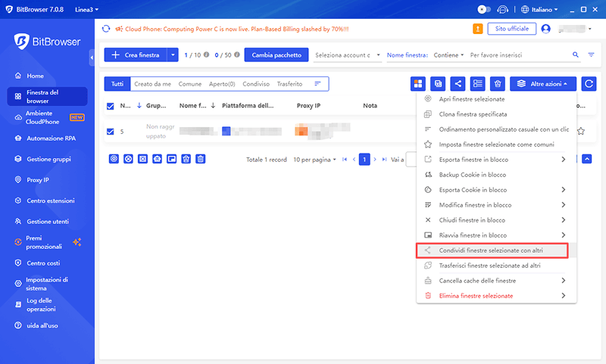Open the advanced filter icon next to search
Image resolution: width=606 pixels, height=364 pixels.
click(591, 55)
